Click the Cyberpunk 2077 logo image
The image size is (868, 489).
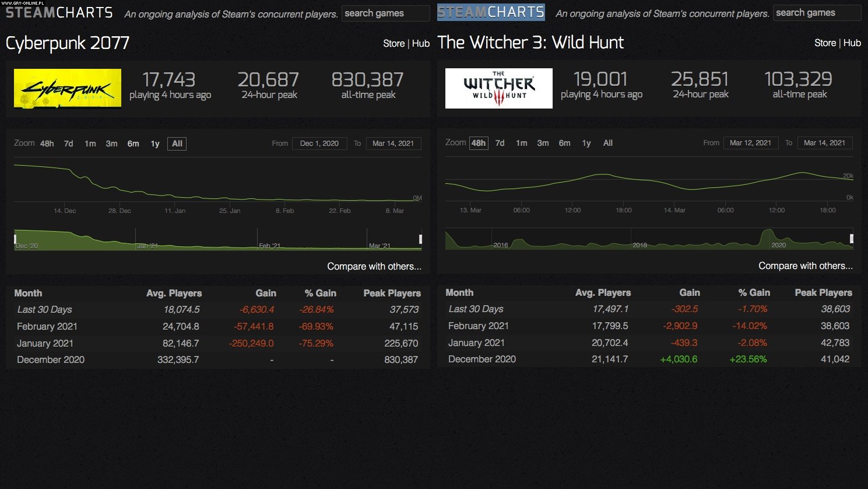[68, 88]
